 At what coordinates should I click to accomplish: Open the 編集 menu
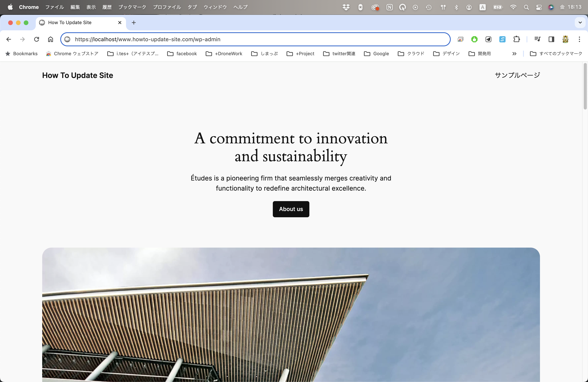(75, 7)
